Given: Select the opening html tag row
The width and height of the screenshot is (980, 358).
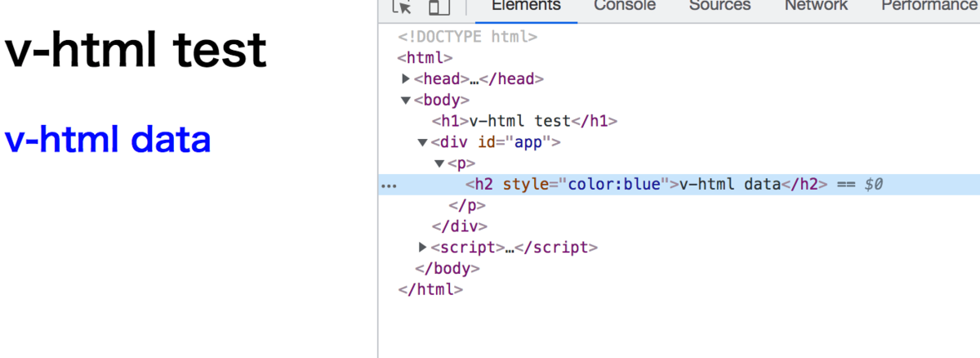Looking at the screenshot, I should tap(425, 58).
